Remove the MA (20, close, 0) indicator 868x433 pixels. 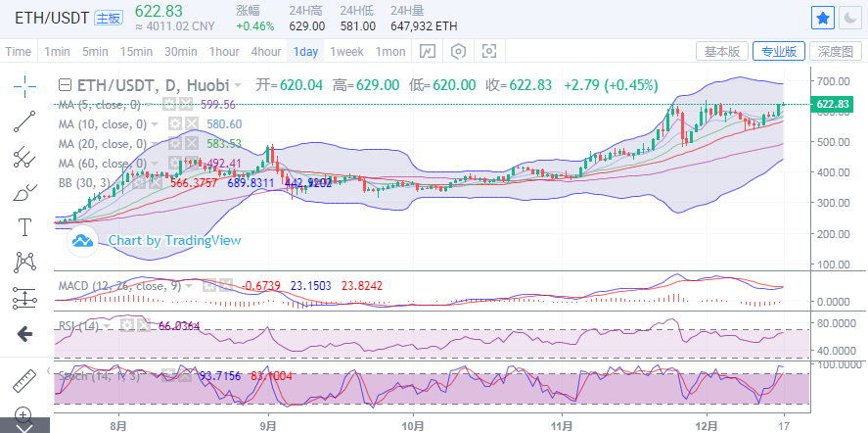[191, 144]
